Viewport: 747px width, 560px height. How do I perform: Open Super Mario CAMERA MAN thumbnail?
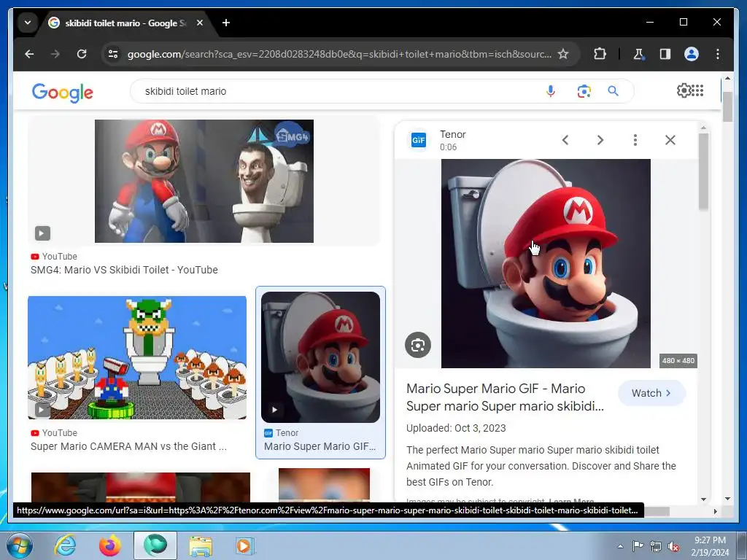137,357
